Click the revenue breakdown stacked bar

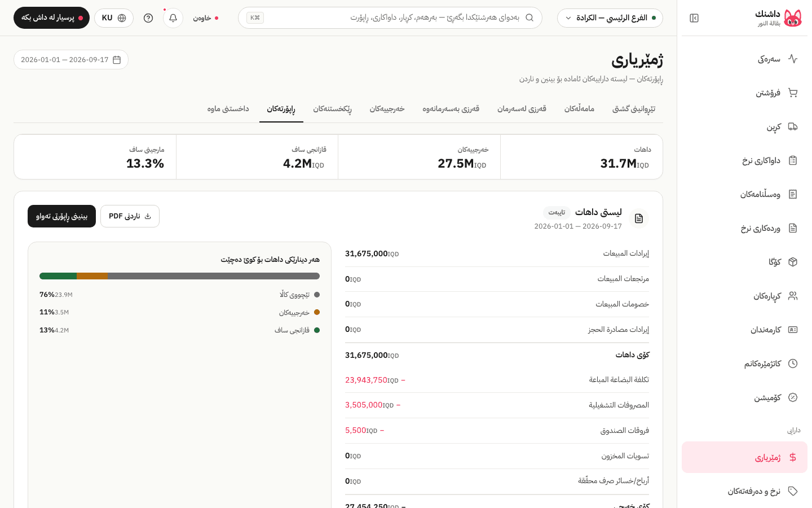pyautogui.click(x=179, y=276)
